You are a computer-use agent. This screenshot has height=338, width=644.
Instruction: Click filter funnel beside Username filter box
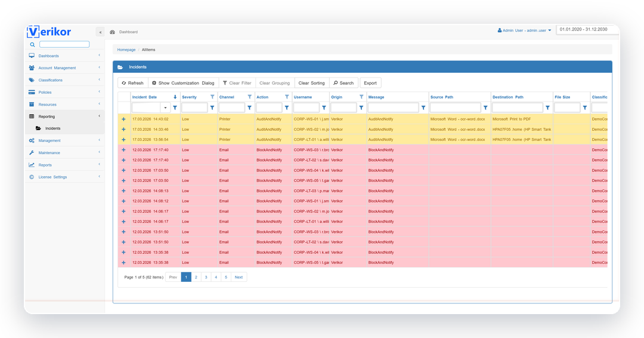(324, 107)
